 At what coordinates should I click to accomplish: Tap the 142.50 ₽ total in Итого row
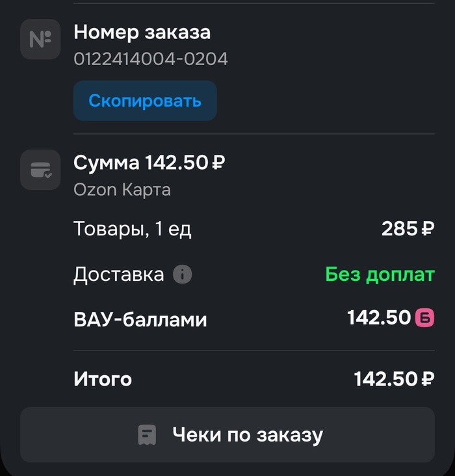(x=394, y=379)
